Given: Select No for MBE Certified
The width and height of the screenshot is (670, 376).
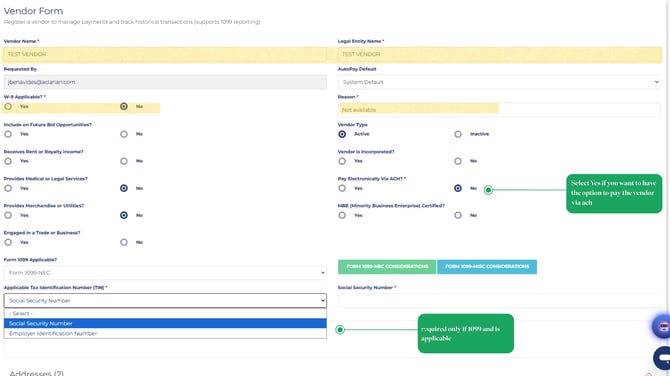Looking at the screenshot, I should tap(458, 215).
